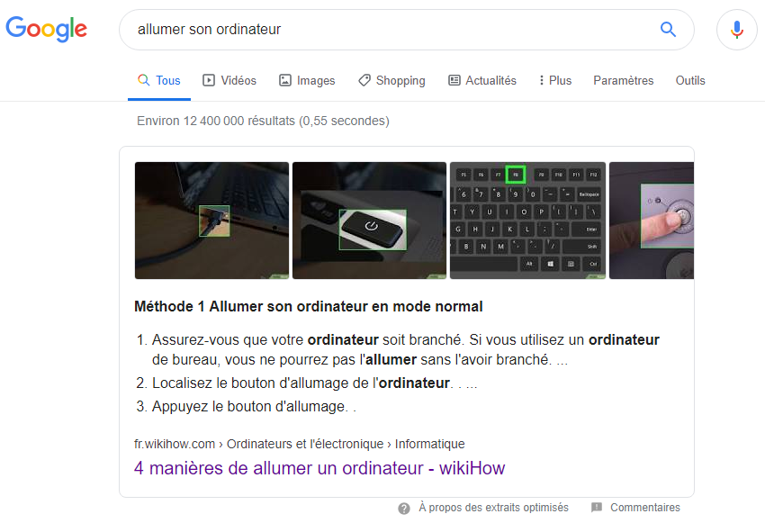
Task: Open the finger pressing button thumbnail
Action: coord(652,221)
